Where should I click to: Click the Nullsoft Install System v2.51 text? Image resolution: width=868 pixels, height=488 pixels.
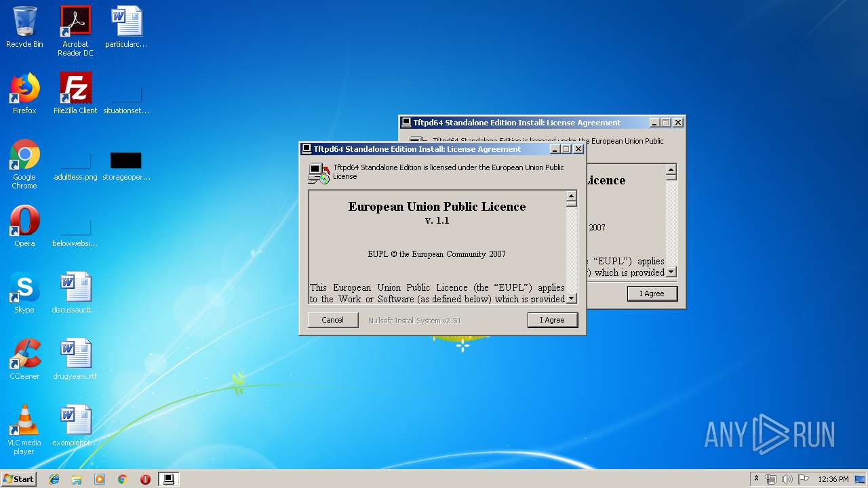[414, 321]
